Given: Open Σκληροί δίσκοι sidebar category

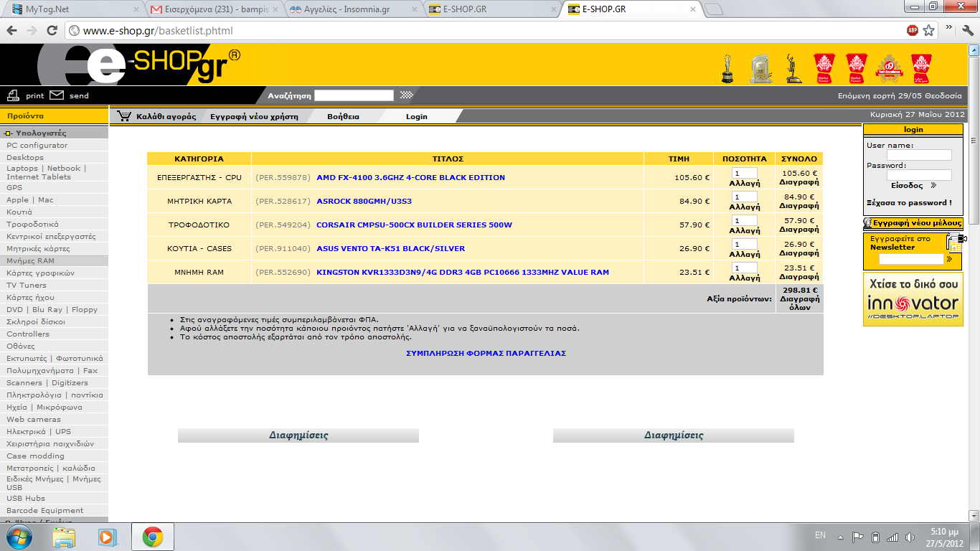Looking at the screenshot, I should [36, 321].
